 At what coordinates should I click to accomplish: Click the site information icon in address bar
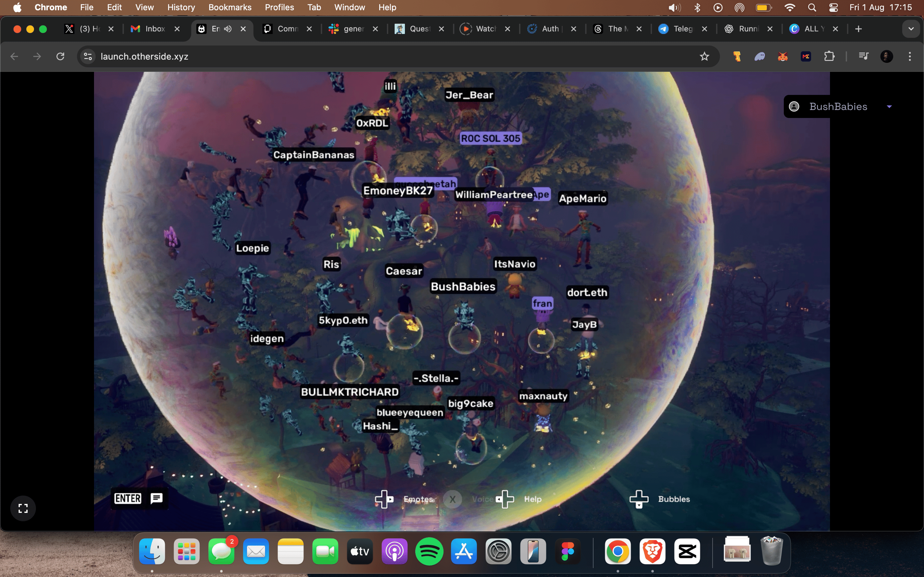coord(88,56)
